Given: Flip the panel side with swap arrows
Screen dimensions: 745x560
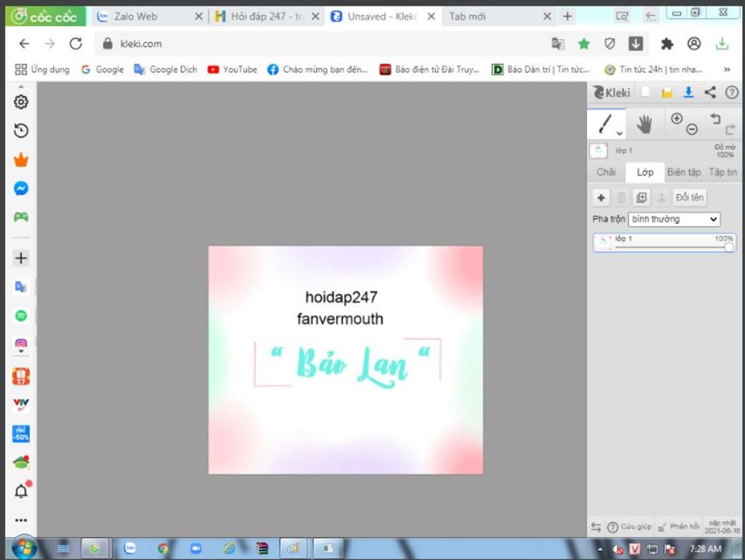Looking at the screenshot, I should tap(596, 527).
